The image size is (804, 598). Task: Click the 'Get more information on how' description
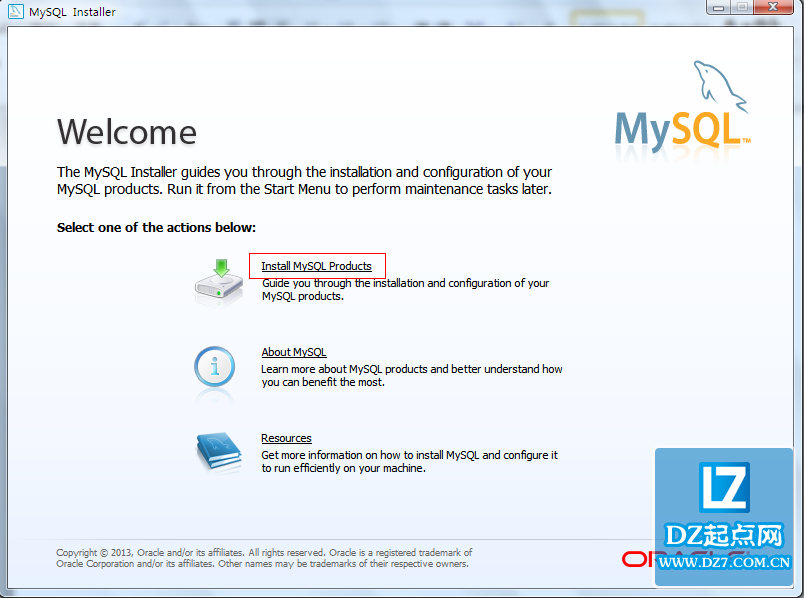coord(409,462)
